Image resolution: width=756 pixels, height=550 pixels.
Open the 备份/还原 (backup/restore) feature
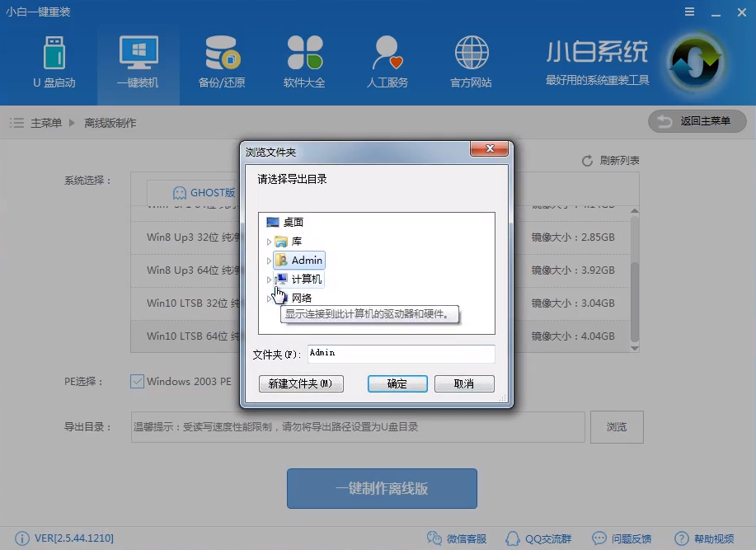tap(220, 62)
